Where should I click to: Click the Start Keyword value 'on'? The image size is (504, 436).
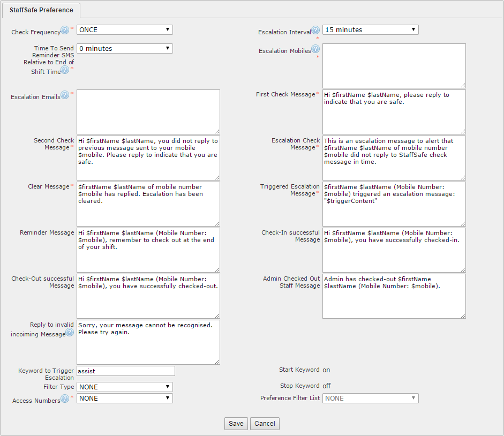(326, 370)
